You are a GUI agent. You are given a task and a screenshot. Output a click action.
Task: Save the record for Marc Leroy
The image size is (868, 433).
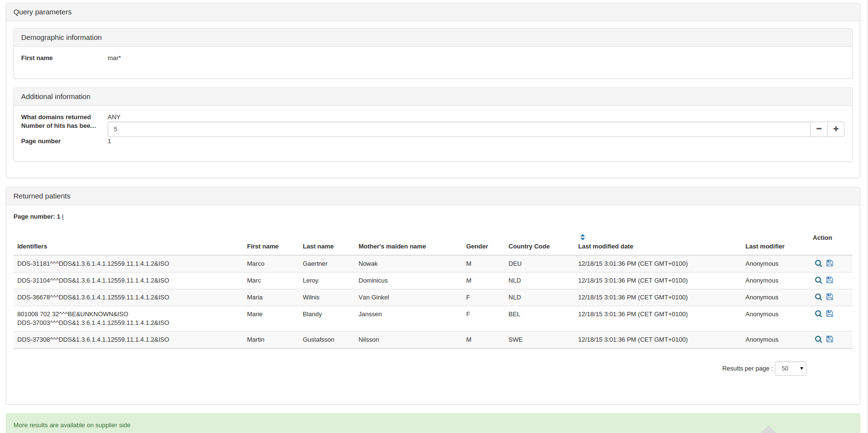[x=830, y=280]
